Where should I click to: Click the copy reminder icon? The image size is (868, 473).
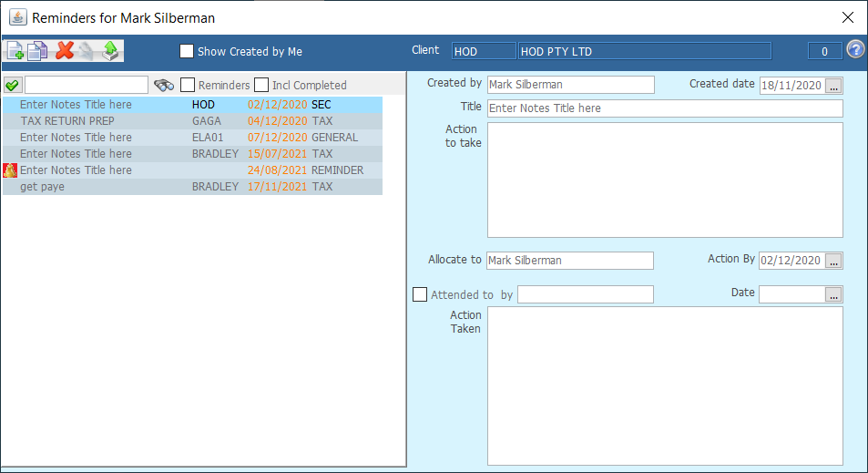click(x=38, y=51)
